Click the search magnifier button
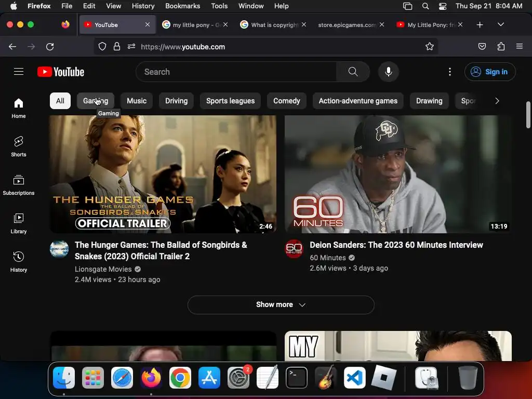Screen dimensions: 532x399 (x=353, y=72)
